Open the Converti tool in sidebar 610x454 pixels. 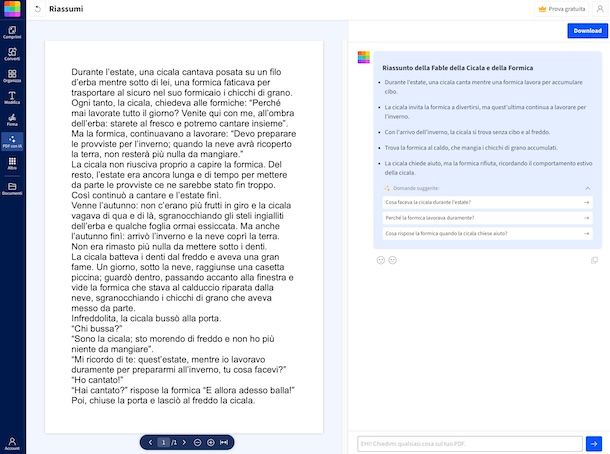tap(12, 55)
